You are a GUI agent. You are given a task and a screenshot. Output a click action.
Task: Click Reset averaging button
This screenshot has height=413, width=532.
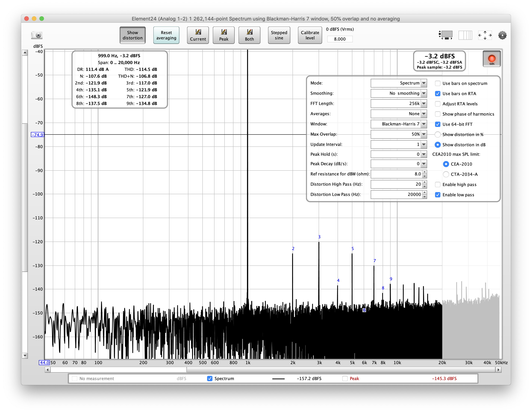point(166,35)
